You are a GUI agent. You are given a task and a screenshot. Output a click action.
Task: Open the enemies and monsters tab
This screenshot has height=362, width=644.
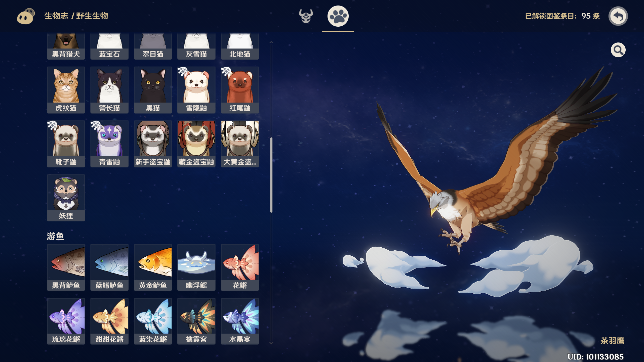click(x=306, y=16)
